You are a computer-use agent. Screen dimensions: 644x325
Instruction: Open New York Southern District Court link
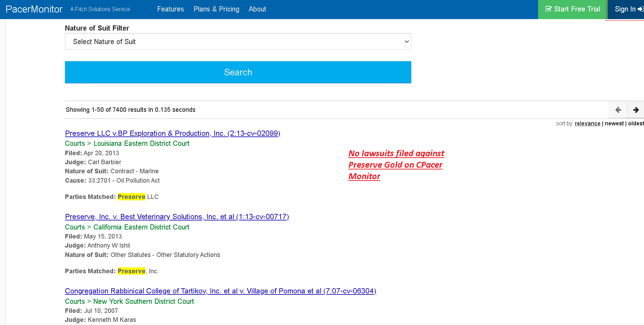click(x=143, y=301)
